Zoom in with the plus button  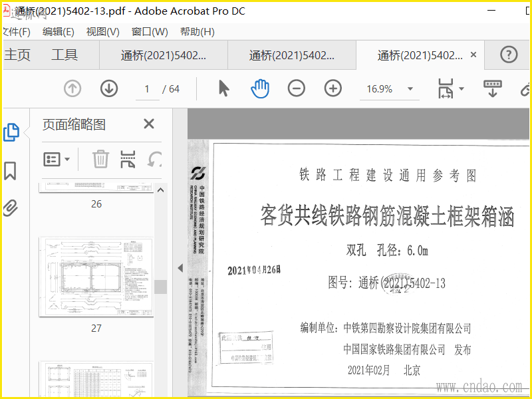point(333,89)
